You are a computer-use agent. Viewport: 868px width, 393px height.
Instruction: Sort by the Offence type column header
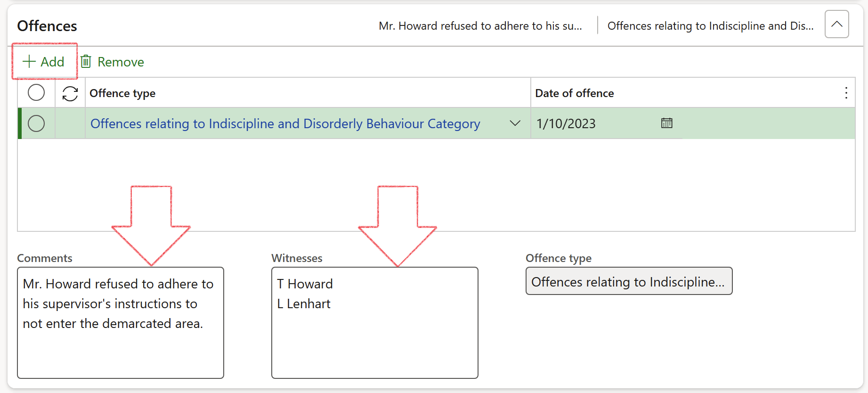click(122, 93)
